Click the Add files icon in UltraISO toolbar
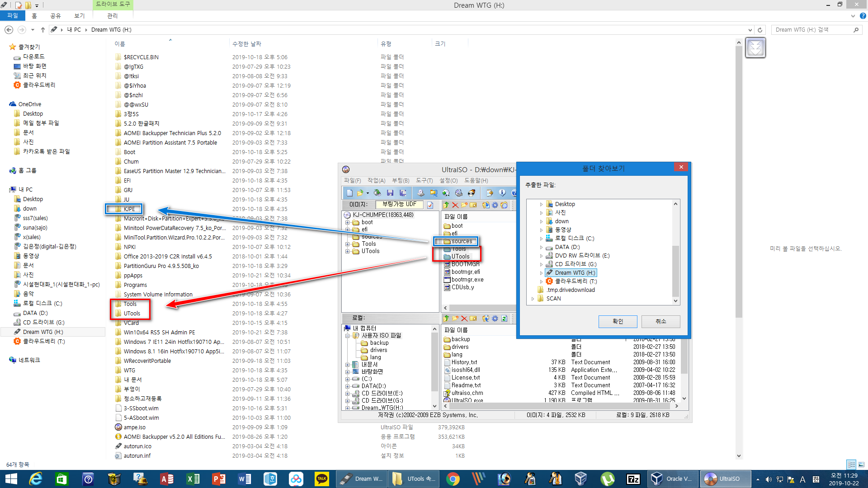The image size is (868, 488). tap(490, 193)
